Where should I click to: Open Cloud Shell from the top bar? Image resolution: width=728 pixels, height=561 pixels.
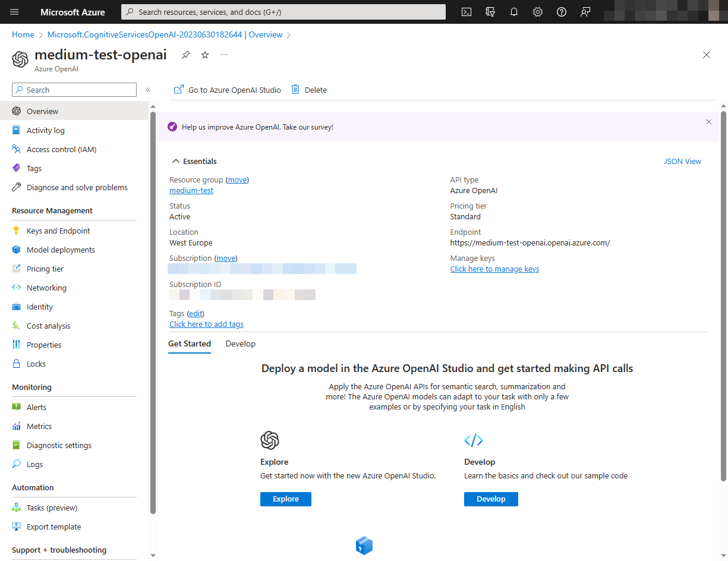[467, 12]
